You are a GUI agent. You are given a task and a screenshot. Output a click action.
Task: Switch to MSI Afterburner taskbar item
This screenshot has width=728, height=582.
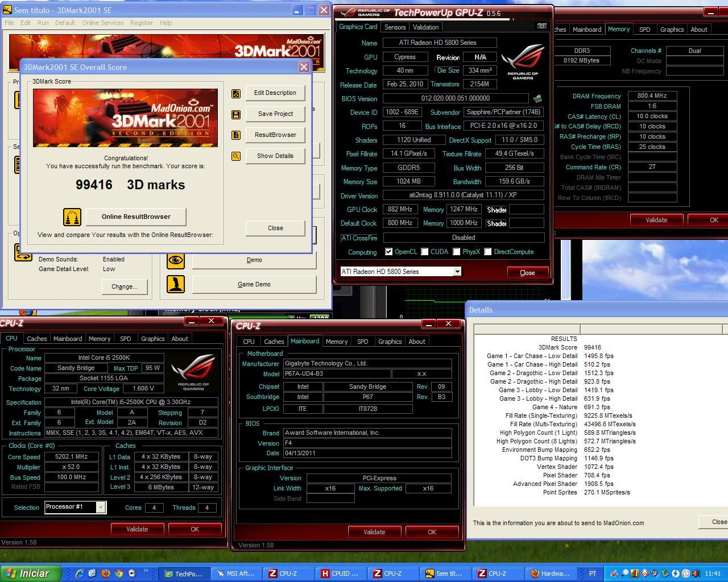point(236,573)
